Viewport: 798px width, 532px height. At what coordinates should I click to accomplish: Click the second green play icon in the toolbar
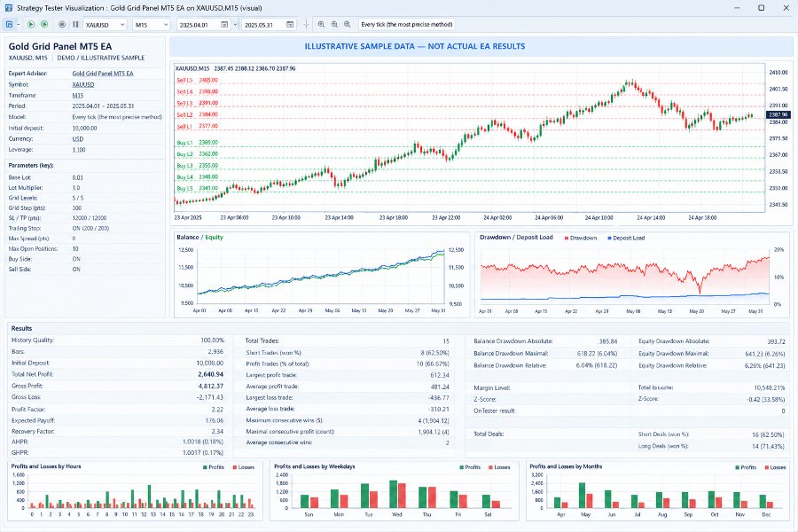coord(44,25)
